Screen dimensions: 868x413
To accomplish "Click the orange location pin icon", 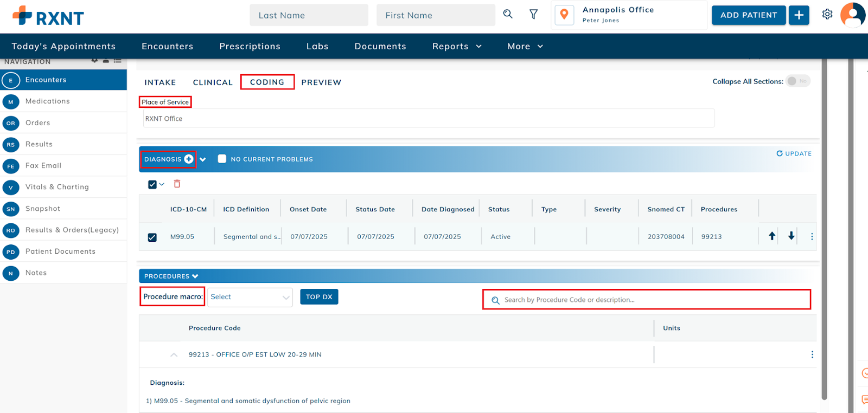I will pyautogui.click(x=564, y=15).
